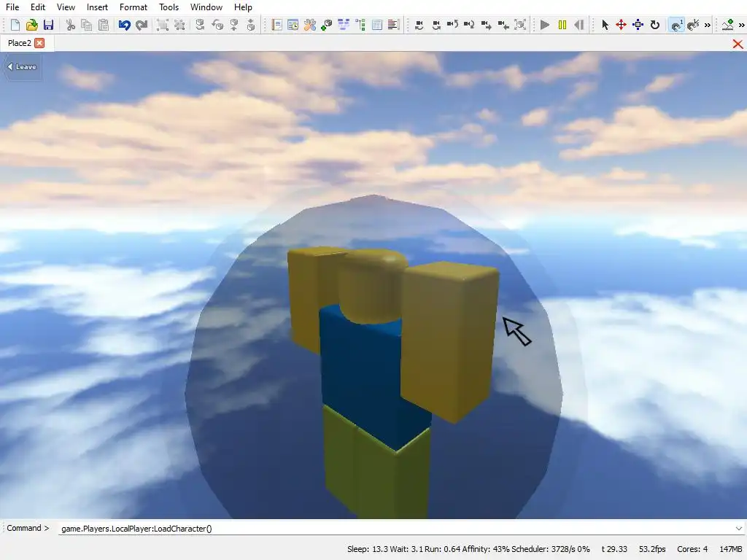Expand the last toolbar's overflow chevron
747x560 pixels.
(742, 25)
